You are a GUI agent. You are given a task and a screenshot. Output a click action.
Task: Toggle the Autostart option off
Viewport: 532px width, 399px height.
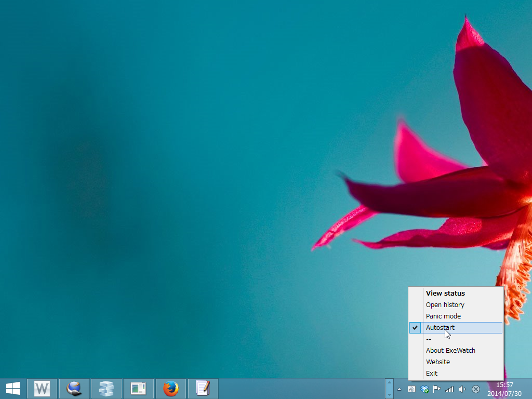(456, 328)
